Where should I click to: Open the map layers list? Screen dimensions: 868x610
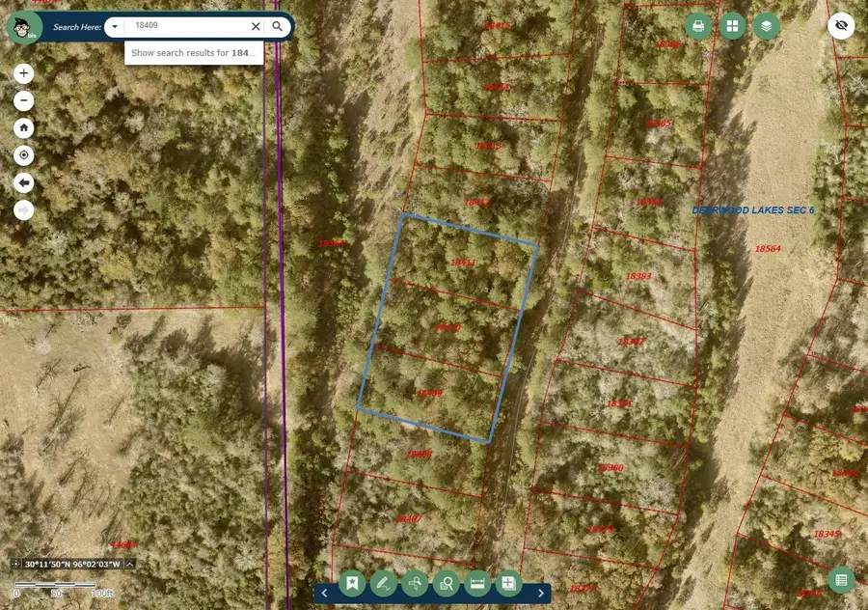(x=766, y=26)
